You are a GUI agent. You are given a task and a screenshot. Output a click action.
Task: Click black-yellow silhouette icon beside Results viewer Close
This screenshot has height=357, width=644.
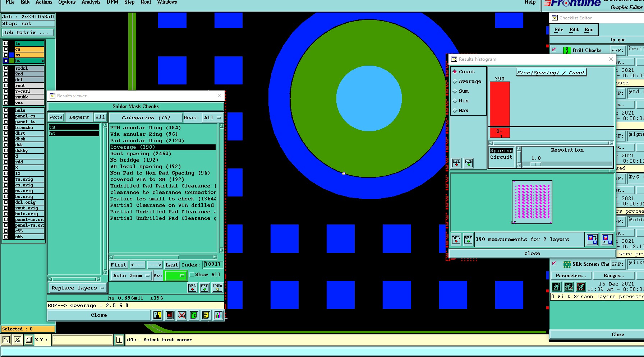click(157, 315)
